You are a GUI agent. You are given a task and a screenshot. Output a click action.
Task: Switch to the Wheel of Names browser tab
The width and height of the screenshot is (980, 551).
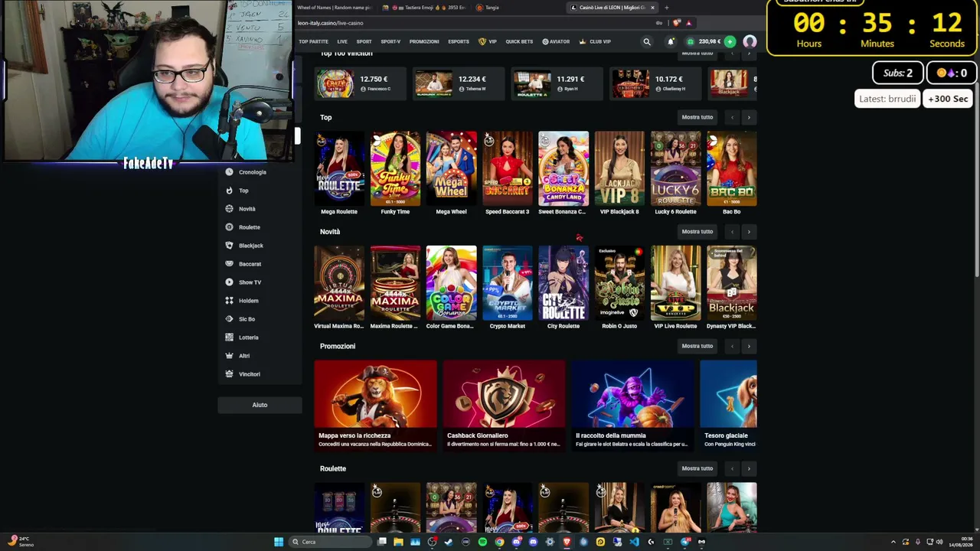pyautogui.click(x=334, y=8)
